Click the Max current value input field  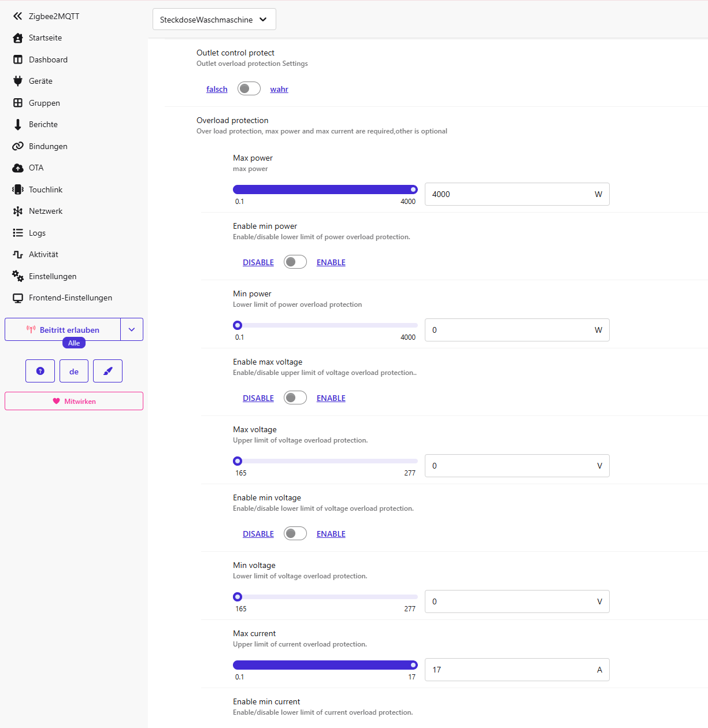511,670
